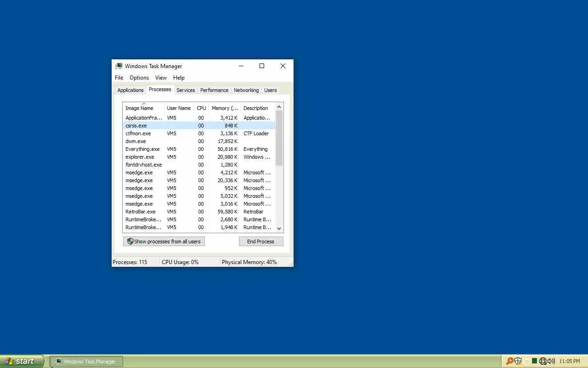Select the RuntimeBroker row using 2,680 K
The image size is (588, 368).
[199, 219]
